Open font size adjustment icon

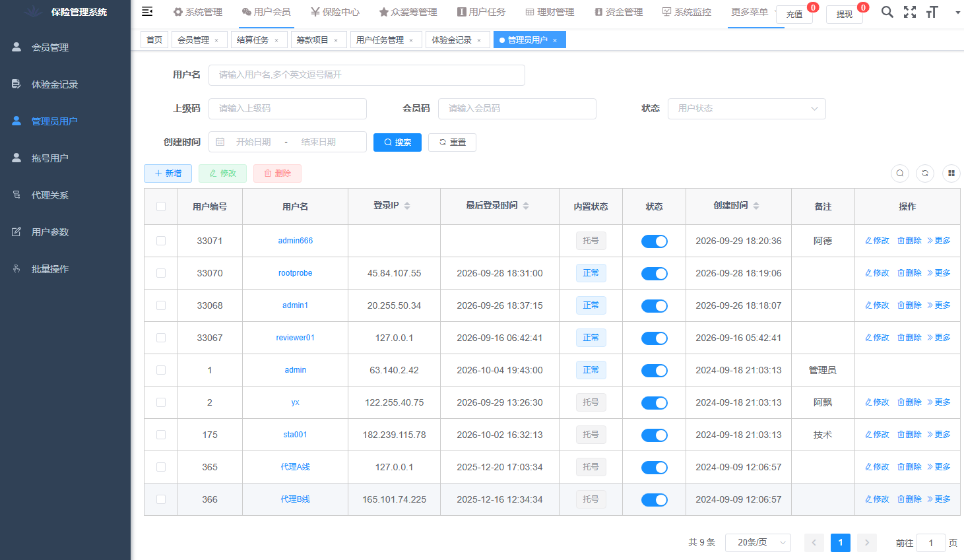pos(932,12)
